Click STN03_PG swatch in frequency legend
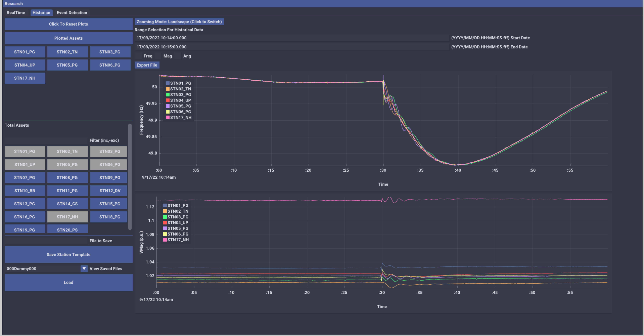Image resolution: width=644 pixels, height=336 pixels. point(168,95)
